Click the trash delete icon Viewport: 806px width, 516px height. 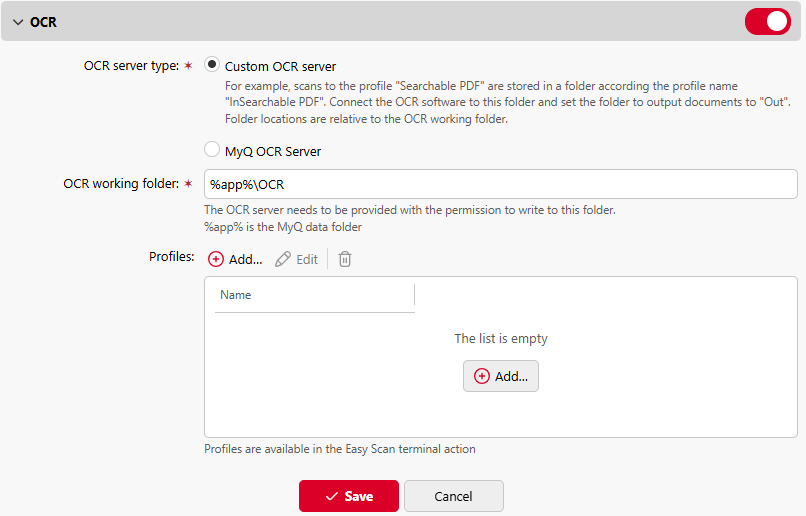point(345,259)
